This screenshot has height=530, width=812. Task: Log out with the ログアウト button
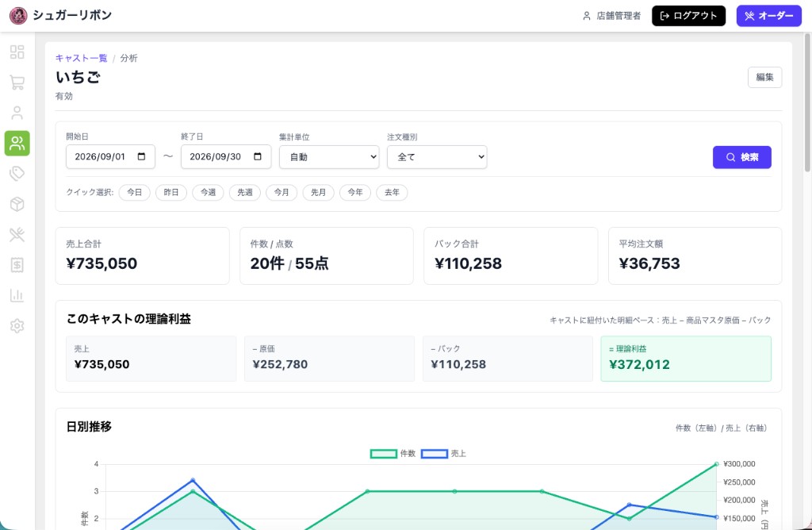[689, 16]
